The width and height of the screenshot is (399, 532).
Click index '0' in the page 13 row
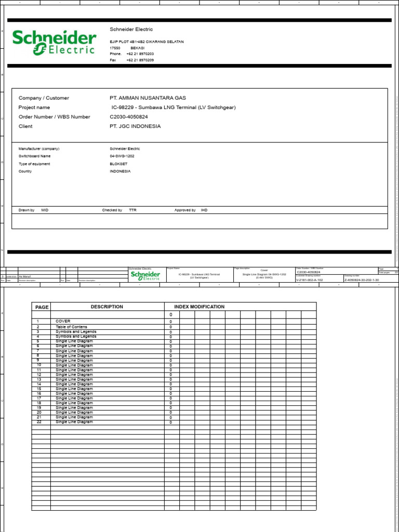170,380
